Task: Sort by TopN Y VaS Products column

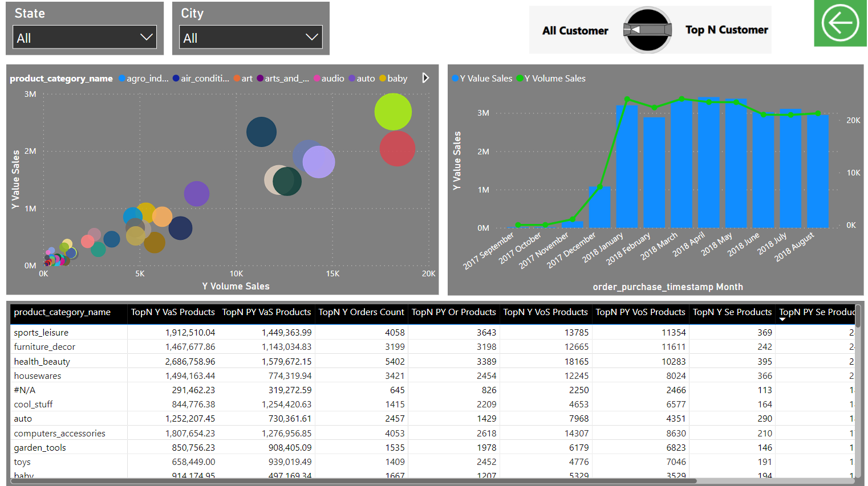Action: [173, 312]
